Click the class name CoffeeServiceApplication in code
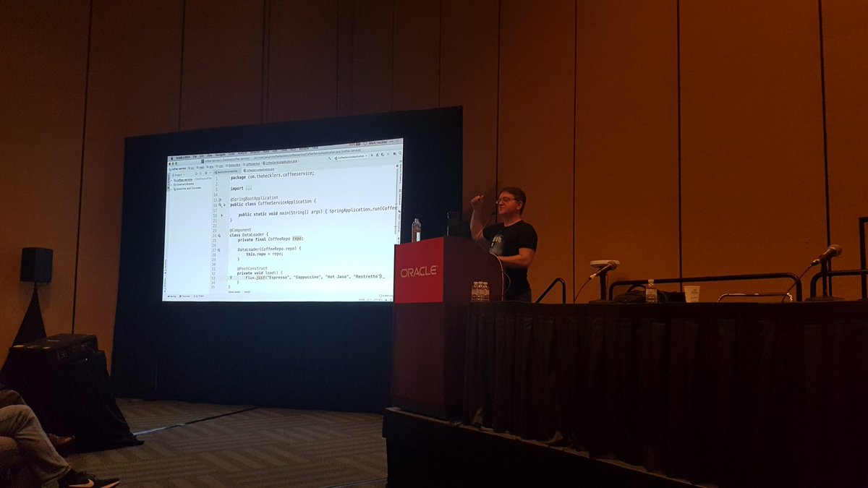The height and width of the screenshot is (488, 868). tap(285, 203)
